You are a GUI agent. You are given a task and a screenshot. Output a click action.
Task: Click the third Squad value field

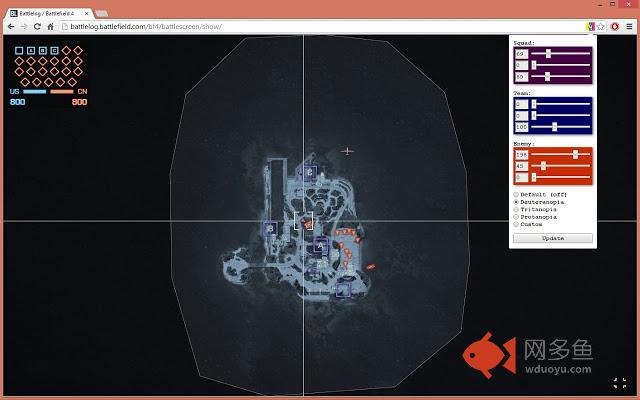521,76
